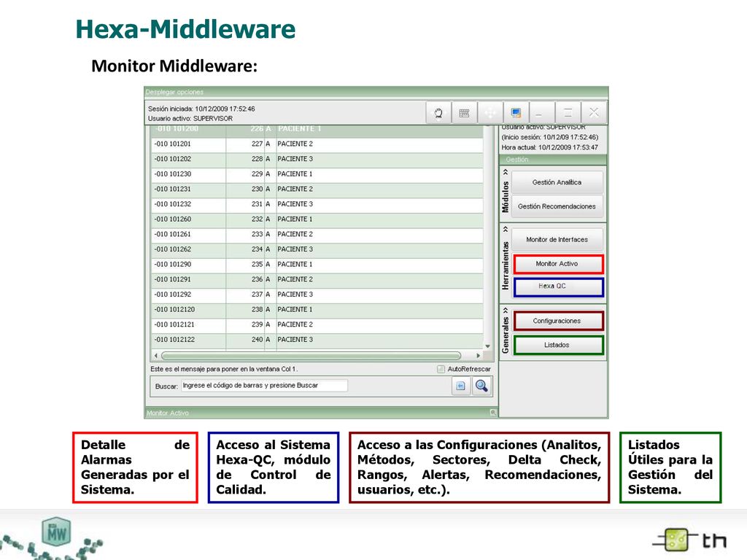
Task: Click number 236 in the list
Action: [258, 279]
